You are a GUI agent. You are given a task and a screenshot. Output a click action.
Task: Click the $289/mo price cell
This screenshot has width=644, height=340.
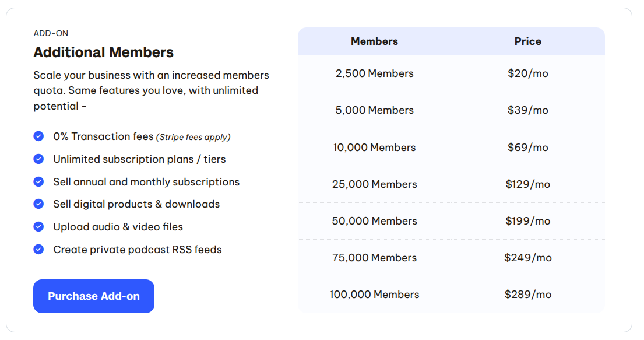[527, 295]
